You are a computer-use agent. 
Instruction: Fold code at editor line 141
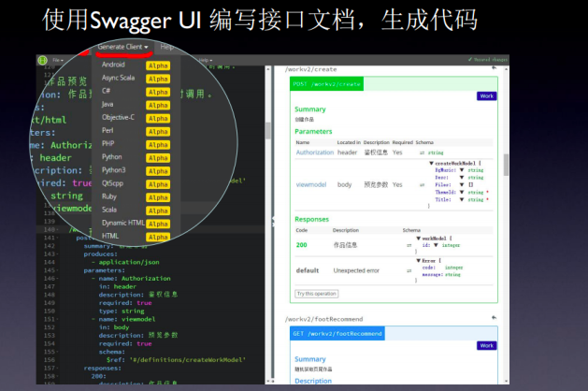(x=58, y=238)
